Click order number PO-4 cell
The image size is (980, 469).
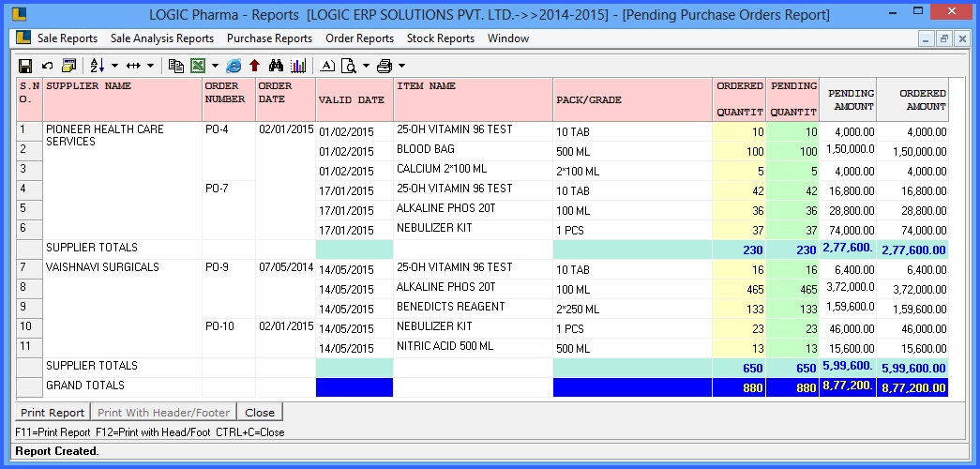[229, 151]
